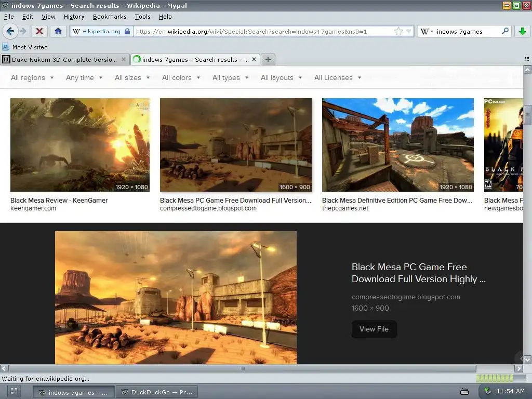Open the View menu
This screenshot has height=399, width=532.
click(48, 17)
